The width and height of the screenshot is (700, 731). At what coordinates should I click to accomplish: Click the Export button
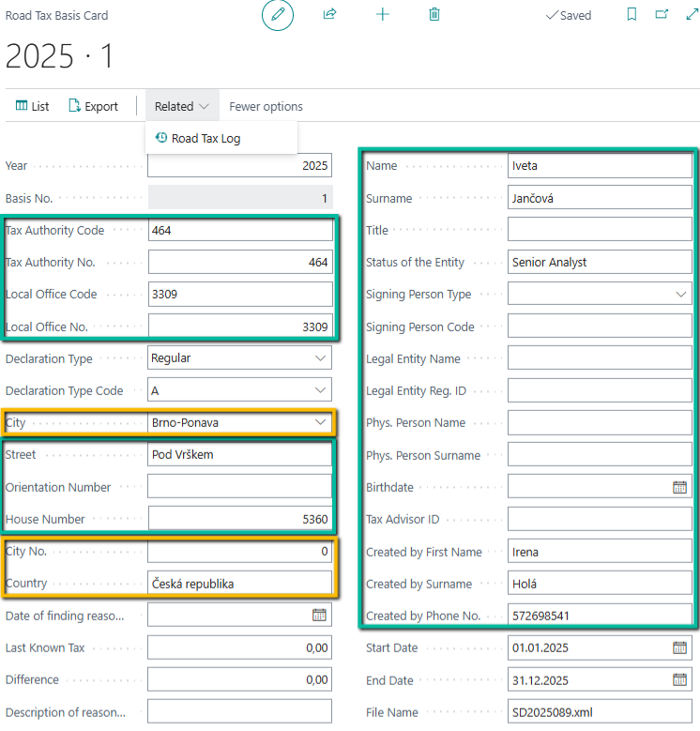click(x=93, y=106)
